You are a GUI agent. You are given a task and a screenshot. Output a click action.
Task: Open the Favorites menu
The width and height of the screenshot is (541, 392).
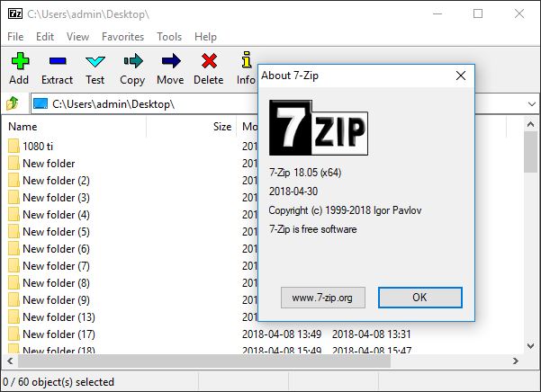point(122,37)
